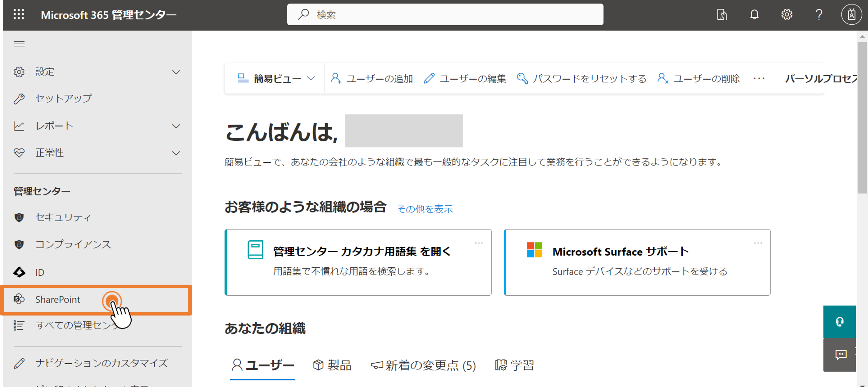The height and width of the screenshot is (387, 868).
Task: Switch to the 新着の変更点 (5) tab
Action: (423, 366)
